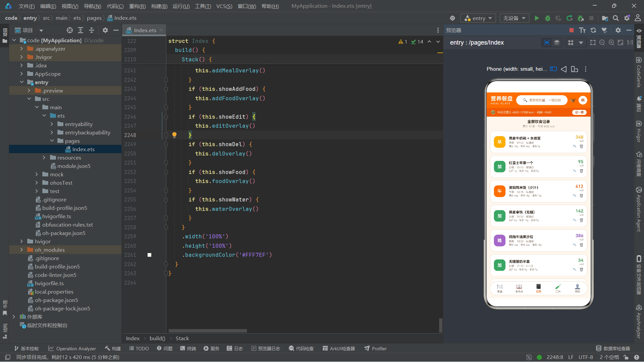Click the UTF-8 encoding in status bar
The height and width of the screenshot is (362, 644).
586,357
